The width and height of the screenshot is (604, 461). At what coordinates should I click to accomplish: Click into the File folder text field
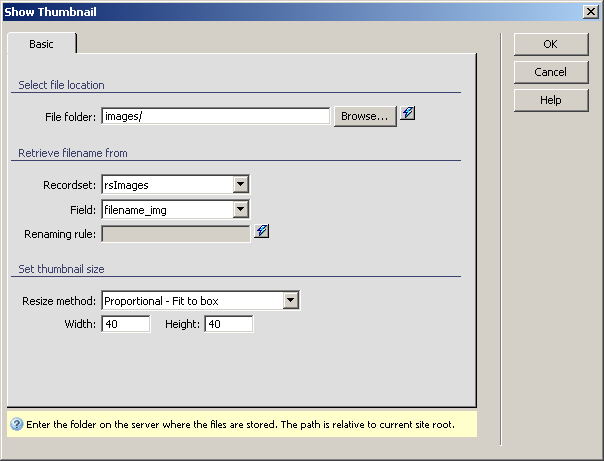215,116
